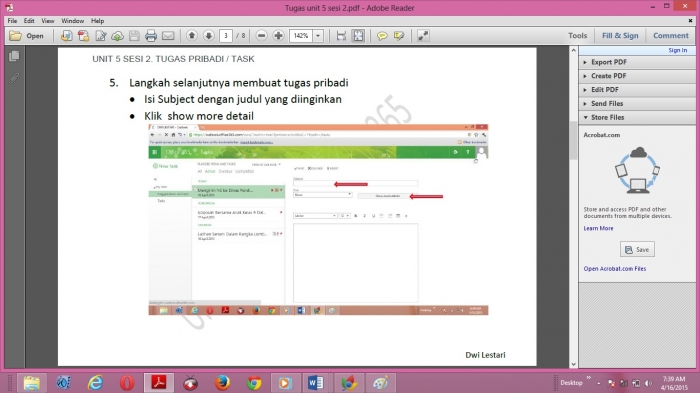Click the fit one full page icon

(x=358, y=36)
